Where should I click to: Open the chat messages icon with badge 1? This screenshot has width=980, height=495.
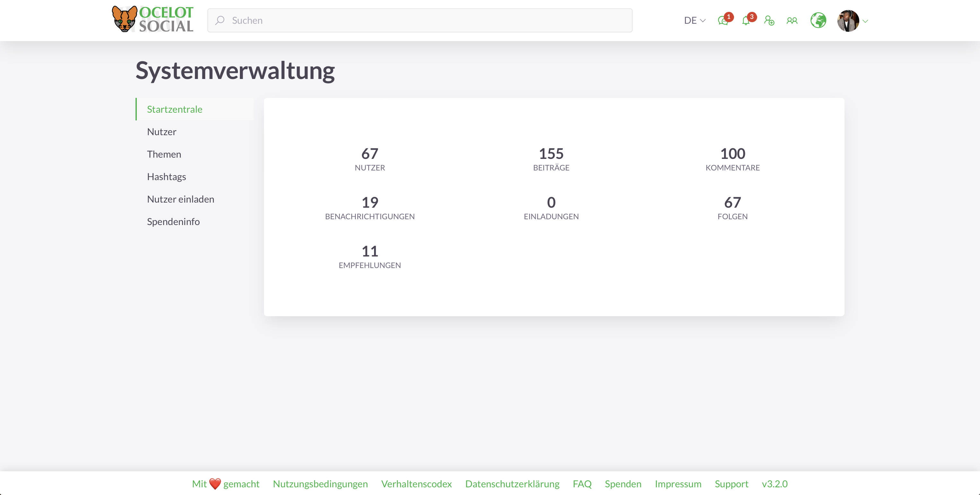(x=723, y=21)
